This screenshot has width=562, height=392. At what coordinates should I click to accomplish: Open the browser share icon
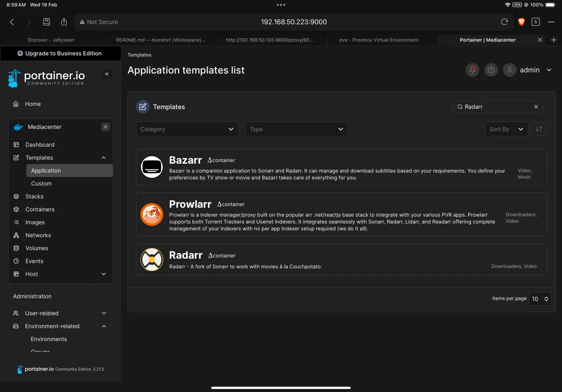click(x=64, y=22)
